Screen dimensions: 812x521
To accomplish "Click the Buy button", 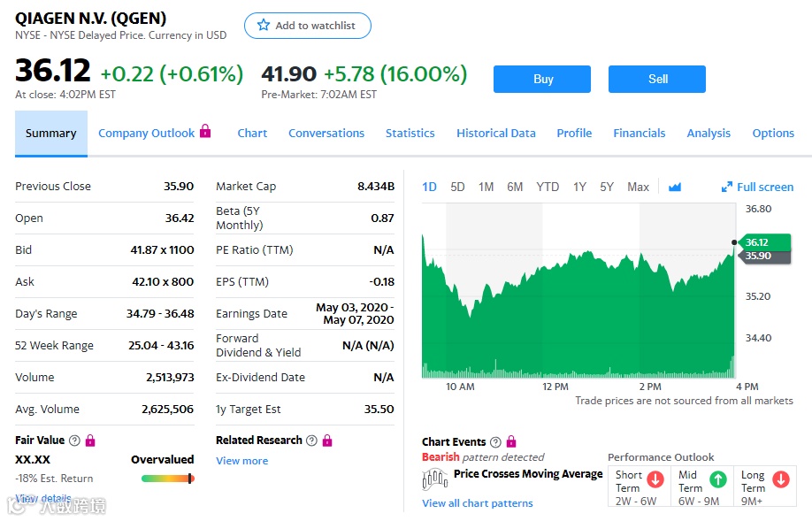I will [x=542, y=80].
